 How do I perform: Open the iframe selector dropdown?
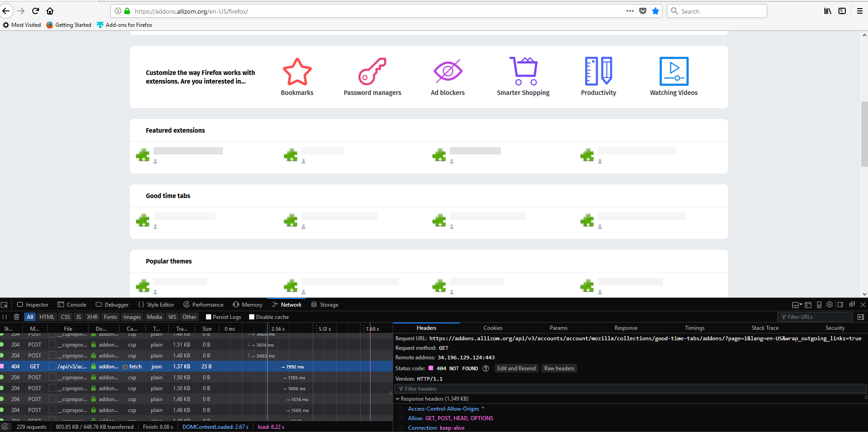click(x=797, y=305)
